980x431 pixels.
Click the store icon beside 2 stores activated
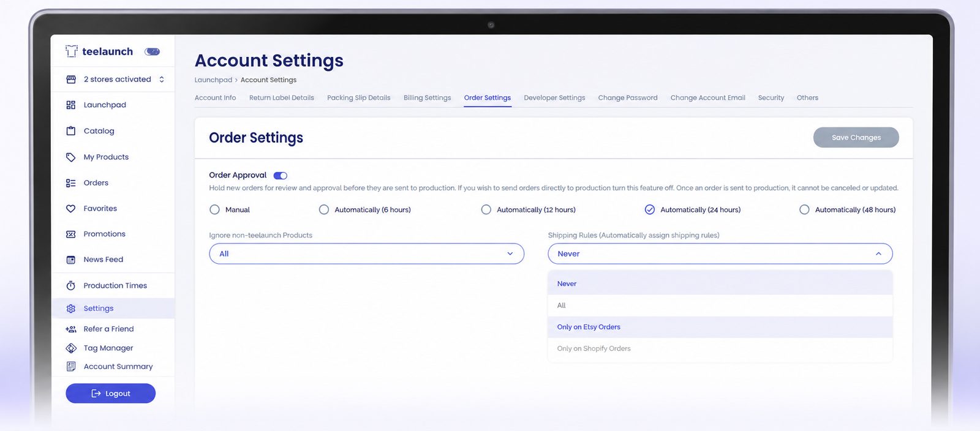71,80
